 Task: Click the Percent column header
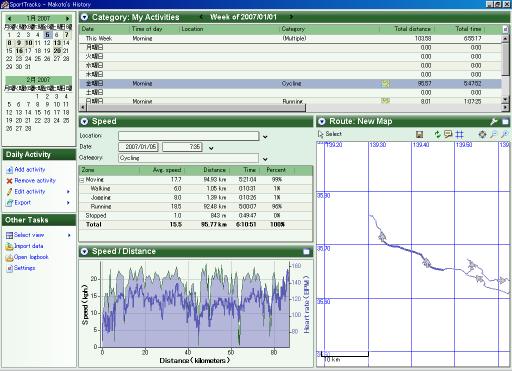(276, 170)
